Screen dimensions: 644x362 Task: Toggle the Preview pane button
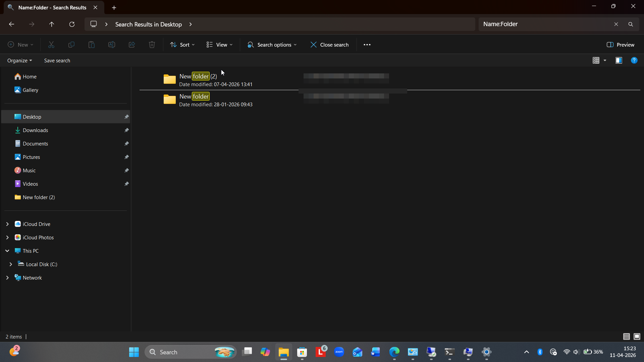[621, 45]
